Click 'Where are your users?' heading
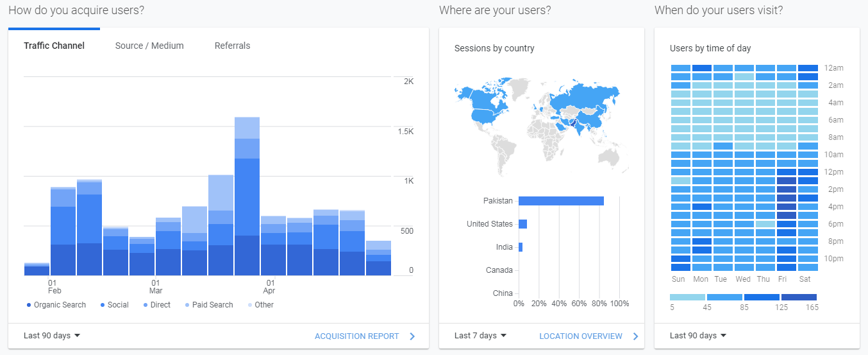Image resolution: width=868 pixels, height=355 pixels. [x=495, y=10]
